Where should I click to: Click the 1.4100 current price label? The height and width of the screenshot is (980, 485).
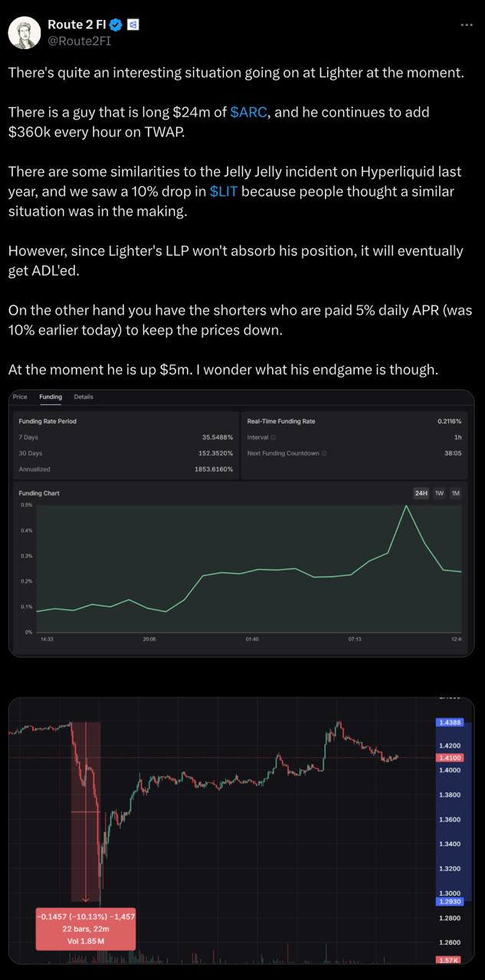448,758
